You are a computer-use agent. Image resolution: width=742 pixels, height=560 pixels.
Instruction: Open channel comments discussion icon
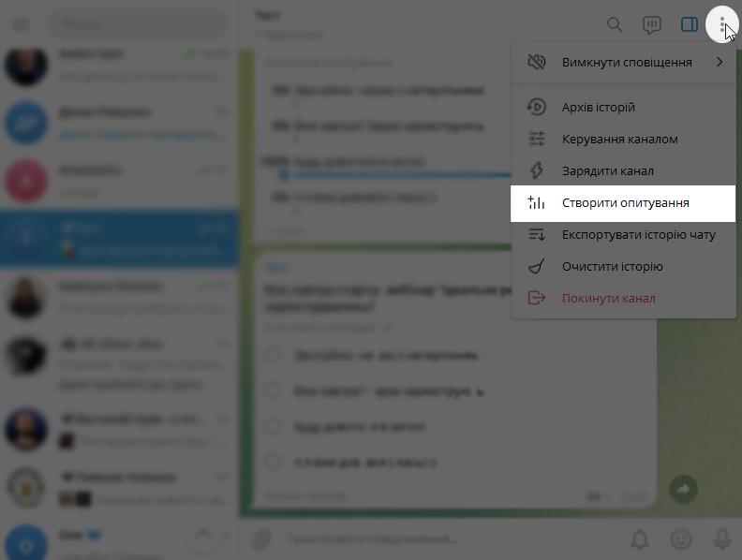tap(652, 24)
